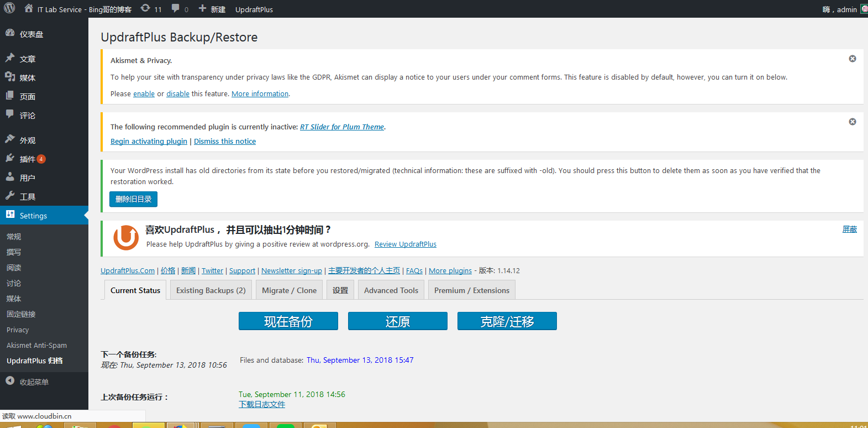Open the Premium / Extensions tab

click(472, 290)
